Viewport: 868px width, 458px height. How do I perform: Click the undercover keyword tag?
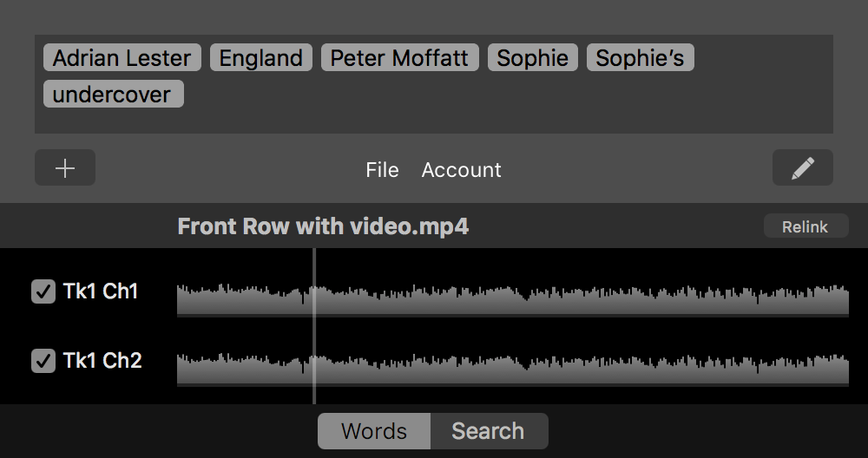(112, 95)
